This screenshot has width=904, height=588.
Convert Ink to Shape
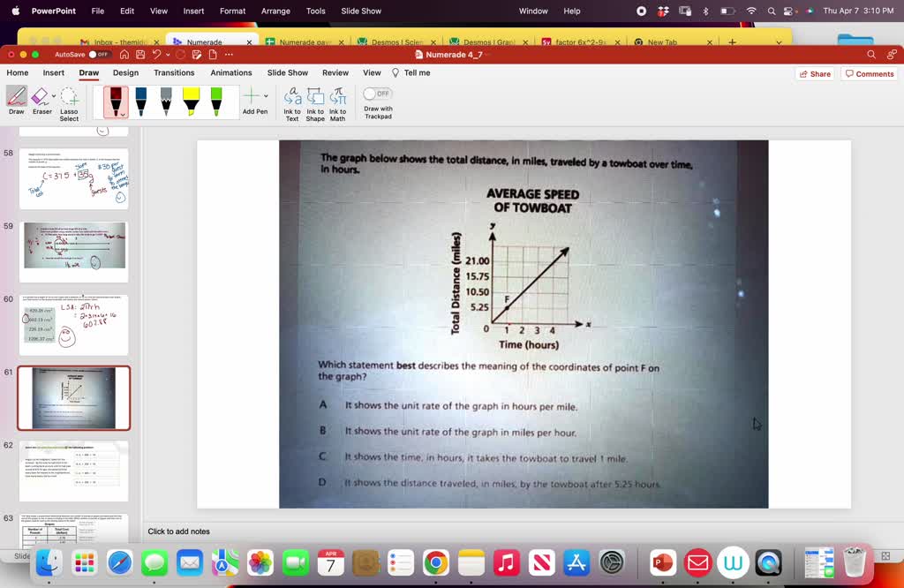point(315,104)
